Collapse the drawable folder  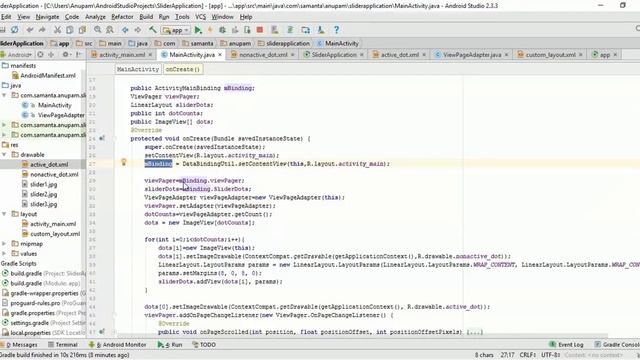click(4, 155)
